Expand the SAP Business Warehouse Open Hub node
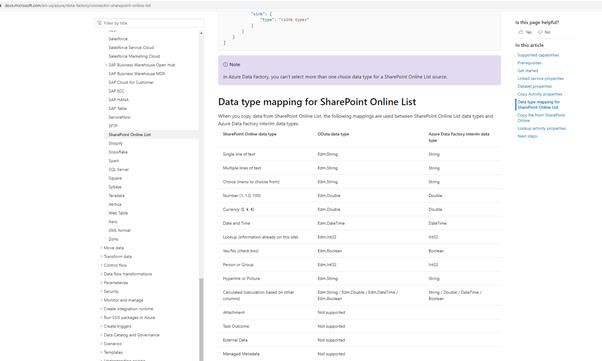 click(x=106, y=65)
